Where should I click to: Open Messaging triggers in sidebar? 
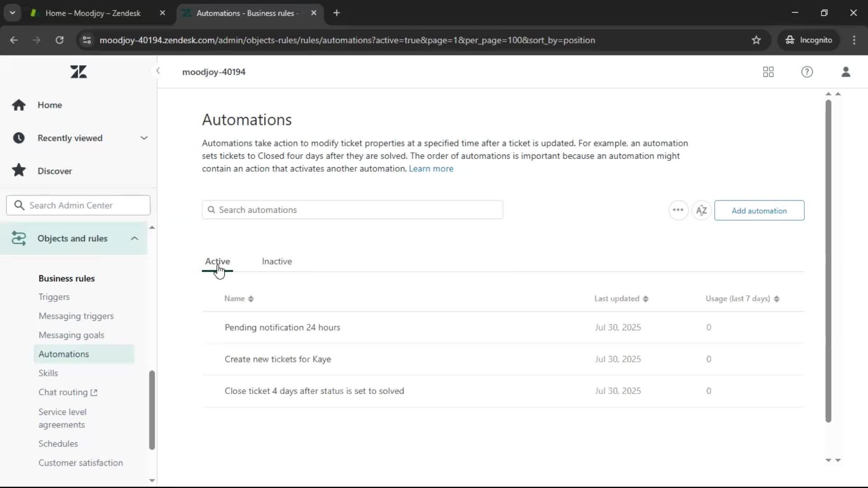coord(76,316)
